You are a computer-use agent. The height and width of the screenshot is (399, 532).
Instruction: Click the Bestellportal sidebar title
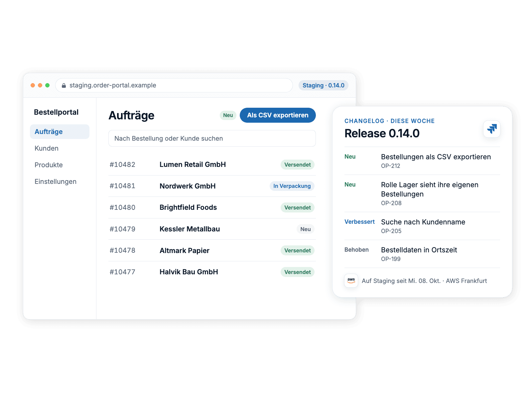click(x=56, y=112)
